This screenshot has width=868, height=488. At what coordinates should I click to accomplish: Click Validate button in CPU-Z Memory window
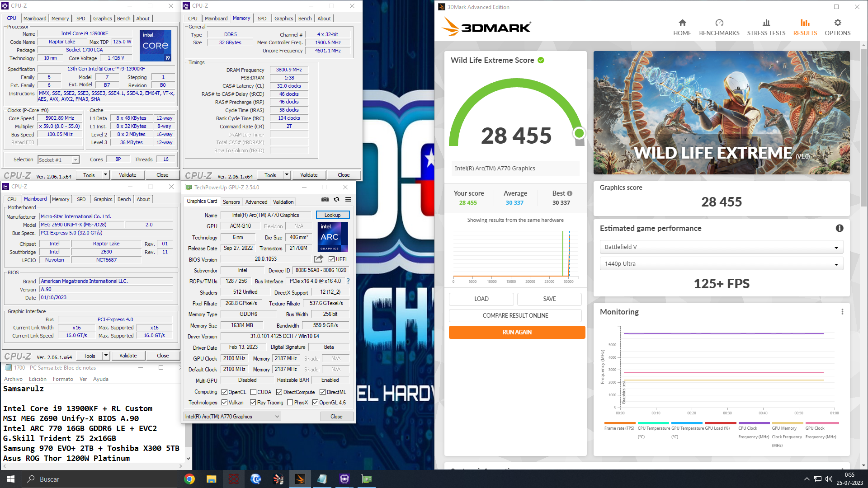(x=309, y=175)
